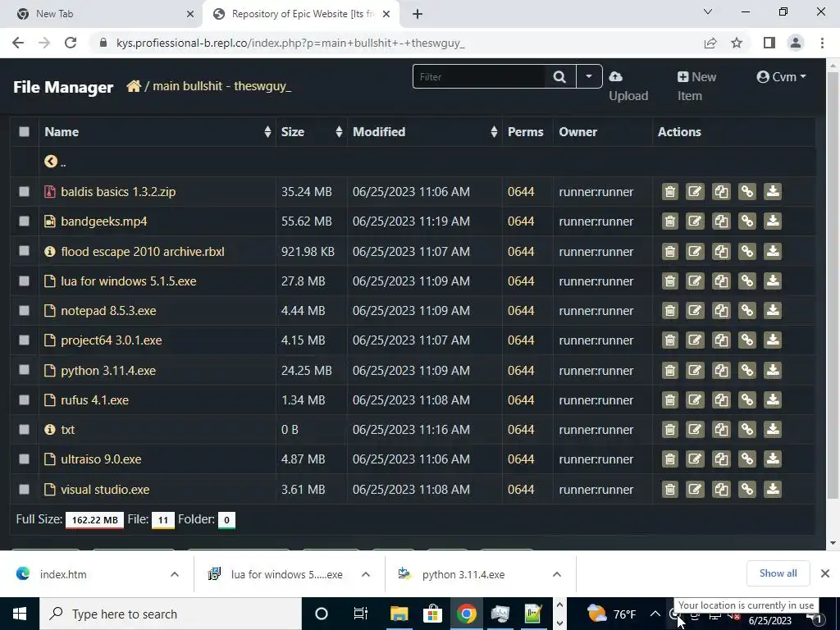The height and width of the screenshot is (630, 840).
Task: Get direct link for lua for windows 5.1.5.exe
Action: [746, 281]
